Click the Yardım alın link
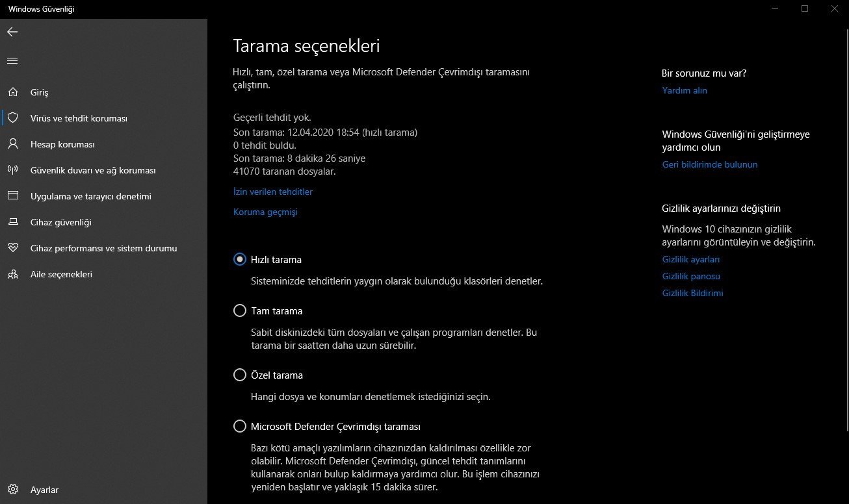Image resolution: width=849 pixels, height=504 pixels. coord(685,90)
